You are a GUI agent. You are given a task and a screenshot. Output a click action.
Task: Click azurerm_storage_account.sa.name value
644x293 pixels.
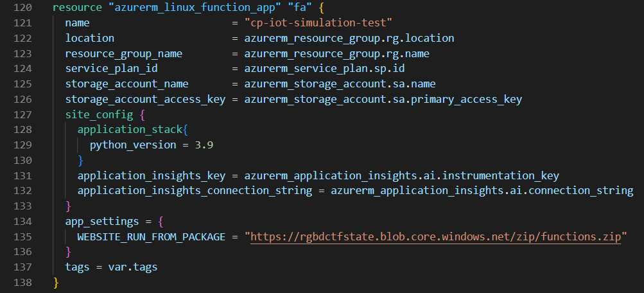point(340,84)
